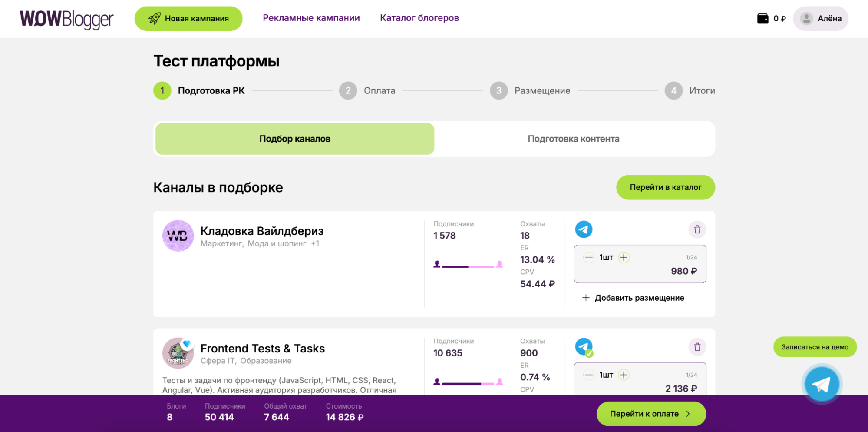This screenshot has height=432, width=868.
Task: Increase placement quantity for Кладовка Вайлдбериз
Action: (x=624, y=258)
